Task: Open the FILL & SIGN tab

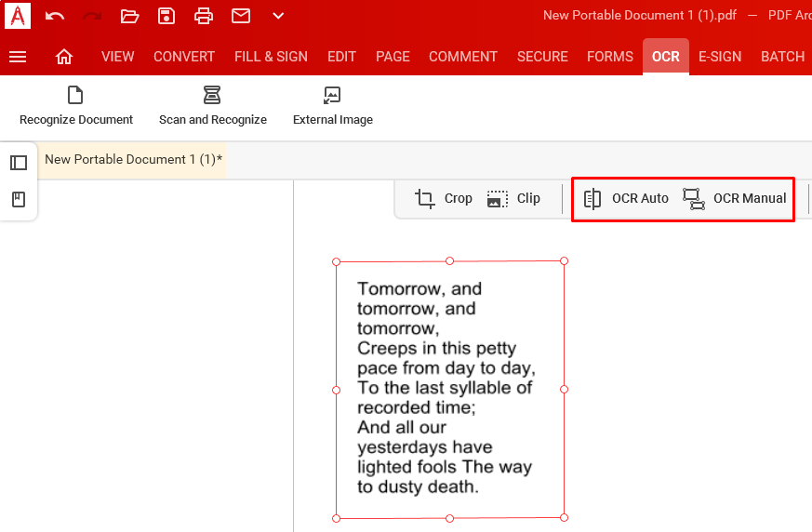Action: tap(271, 57)
